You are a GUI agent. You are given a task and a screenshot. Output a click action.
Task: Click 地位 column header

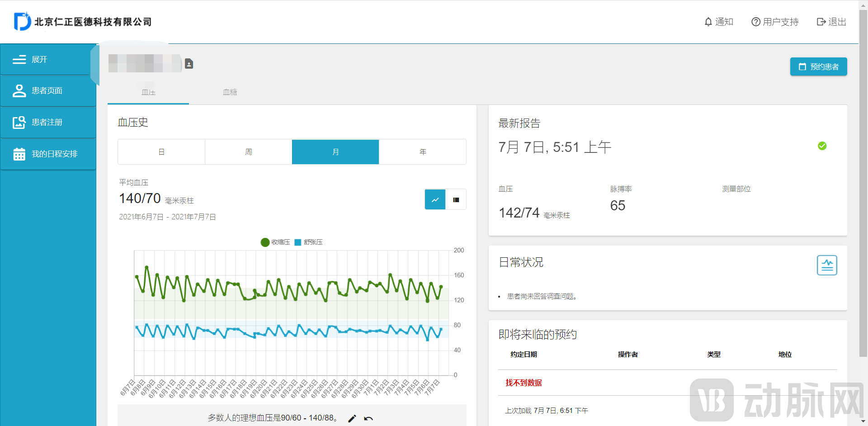tap(785, 355)
